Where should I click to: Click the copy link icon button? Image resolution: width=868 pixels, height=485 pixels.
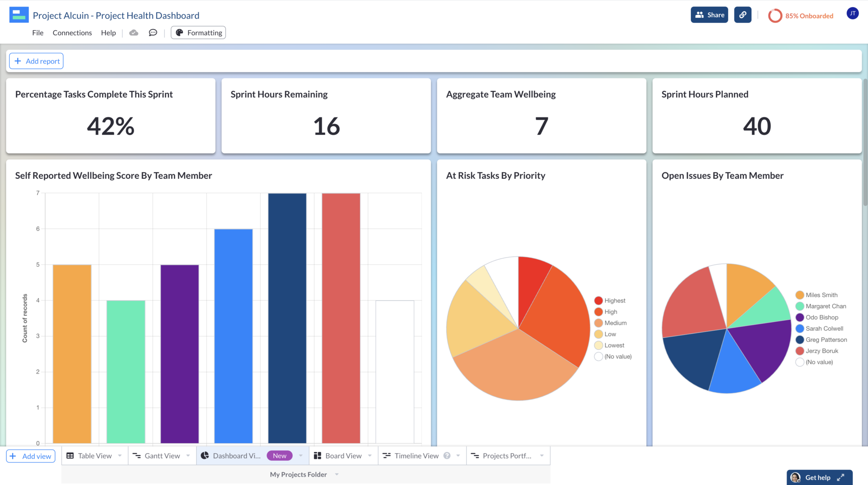743,15
